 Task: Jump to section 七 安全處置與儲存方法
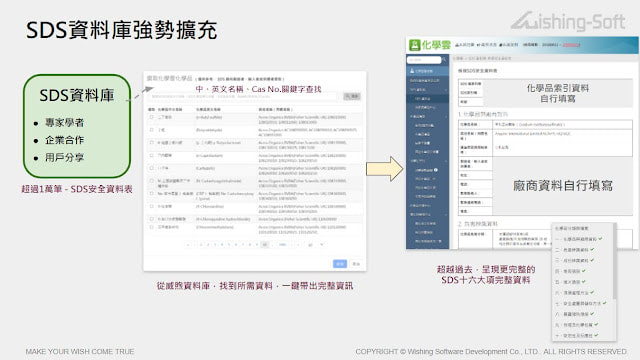tap(581, 303)
